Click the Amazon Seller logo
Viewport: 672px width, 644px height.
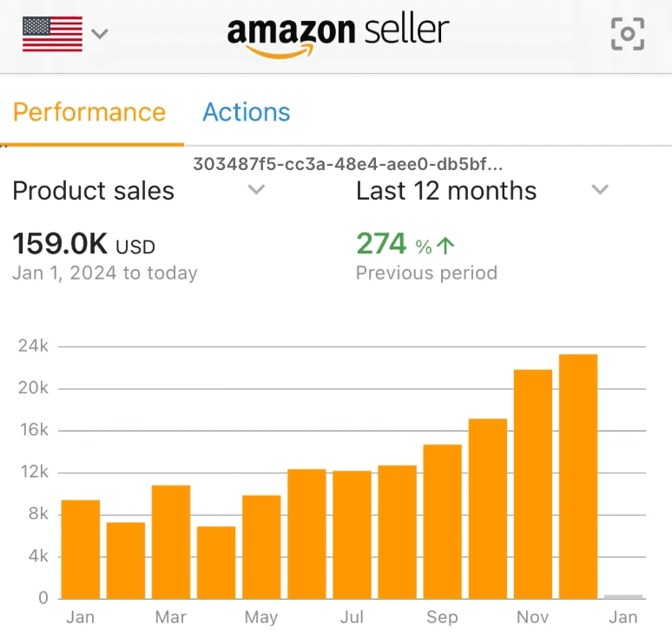point(338,36)
